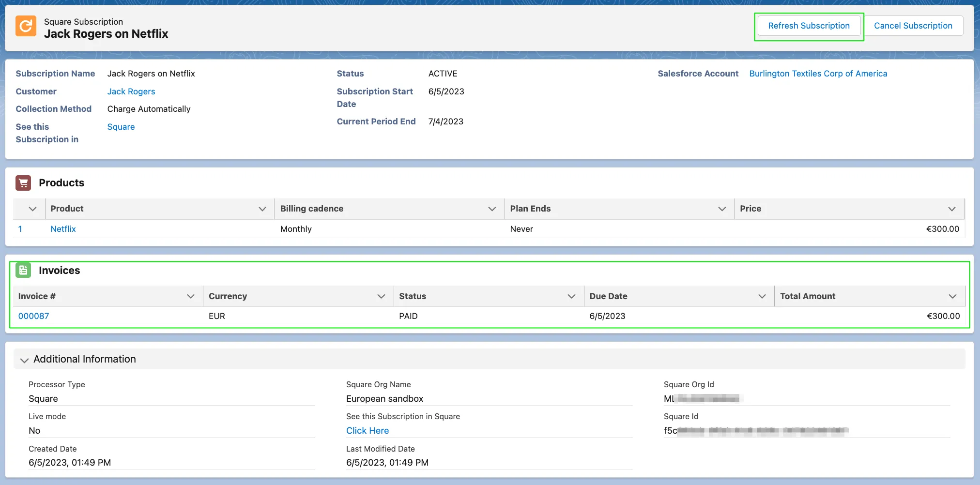Open the Billing cadence column dropdown

coord(492,209)
